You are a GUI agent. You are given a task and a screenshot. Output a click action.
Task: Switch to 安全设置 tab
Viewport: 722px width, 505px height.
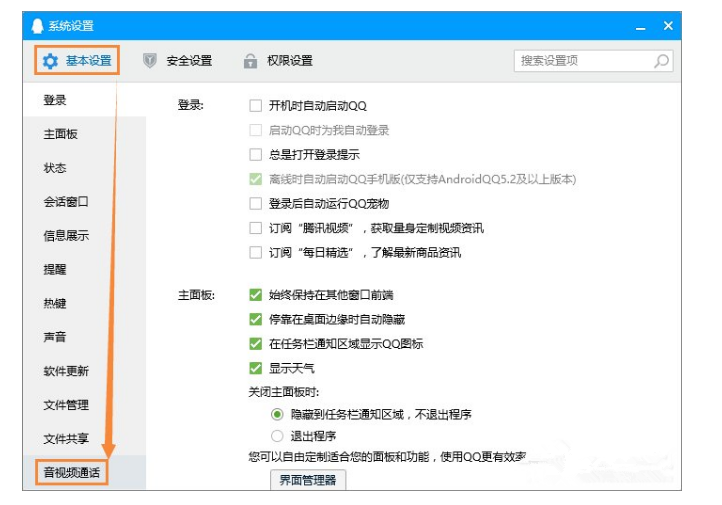188,61
